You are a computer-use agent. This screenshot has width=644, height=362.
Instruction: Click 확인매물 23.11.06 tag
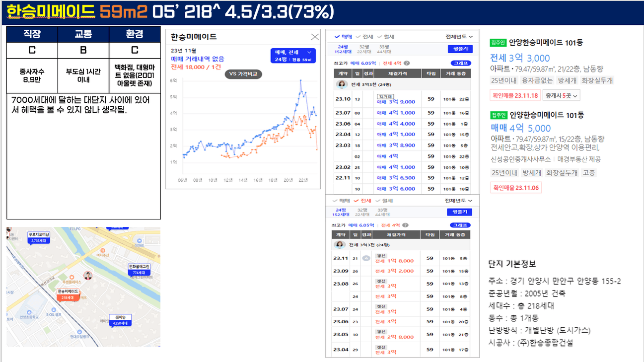(x=516, y=188)
